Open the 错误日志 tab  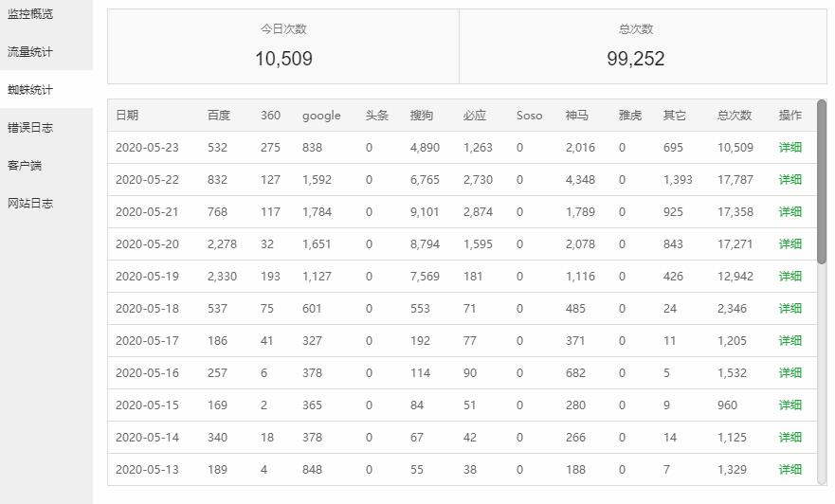30,128
